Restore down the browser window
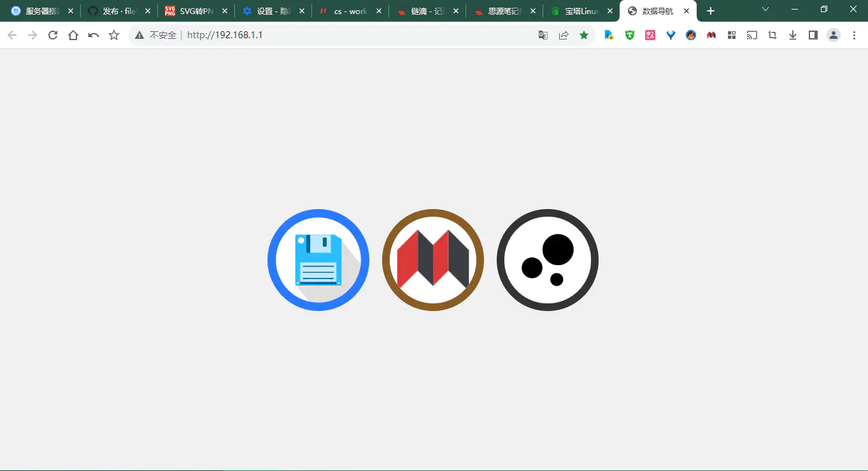Image resolution: width=868 pixels, height=471 pixels. [824, 10]
